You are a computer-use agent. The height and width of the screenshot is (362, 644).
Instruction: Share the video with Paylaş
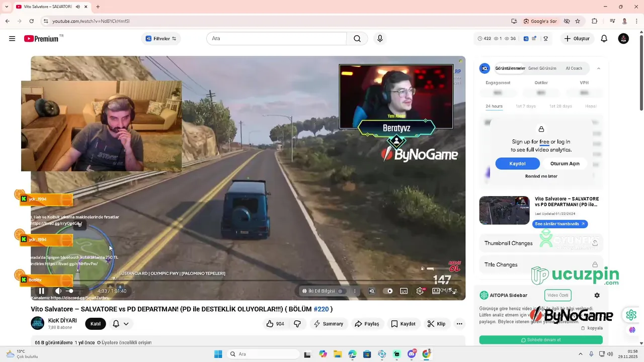pos(367,324)
